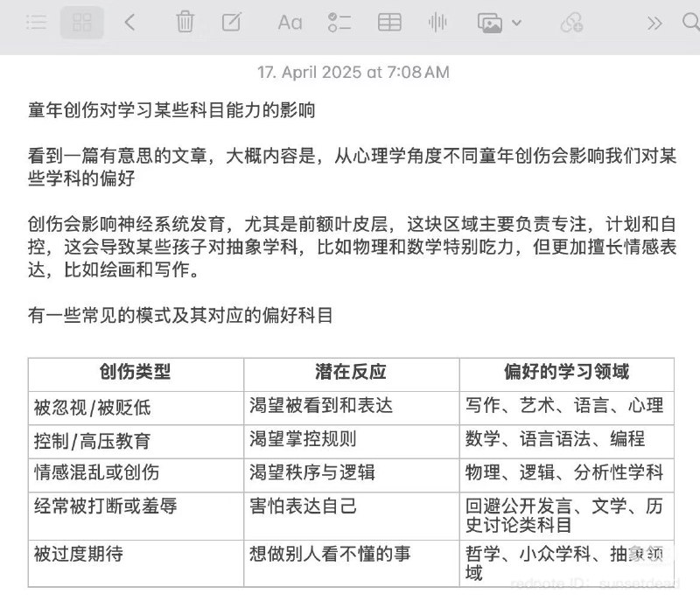Insert a table using the table icon
Screen dimensions: 700x608
pyautogui.click(x=388, y=22)
